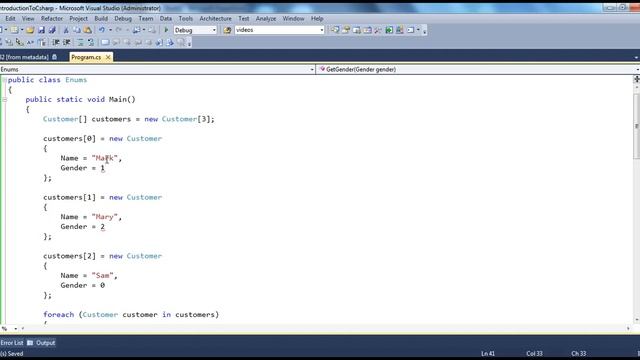Open Properties Window toolbar icon
This screenshot has width=640, height=360.
pyautogui.click(x=346, y=30)
